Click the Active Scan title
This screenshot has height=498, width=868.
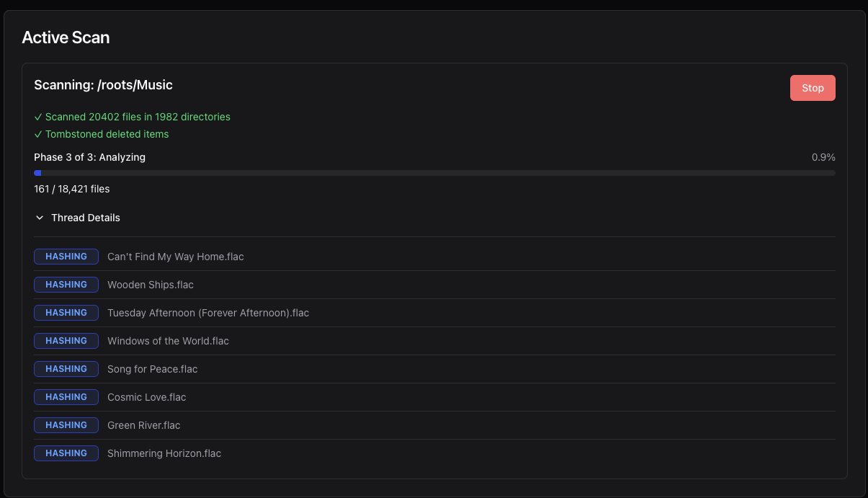66,37
